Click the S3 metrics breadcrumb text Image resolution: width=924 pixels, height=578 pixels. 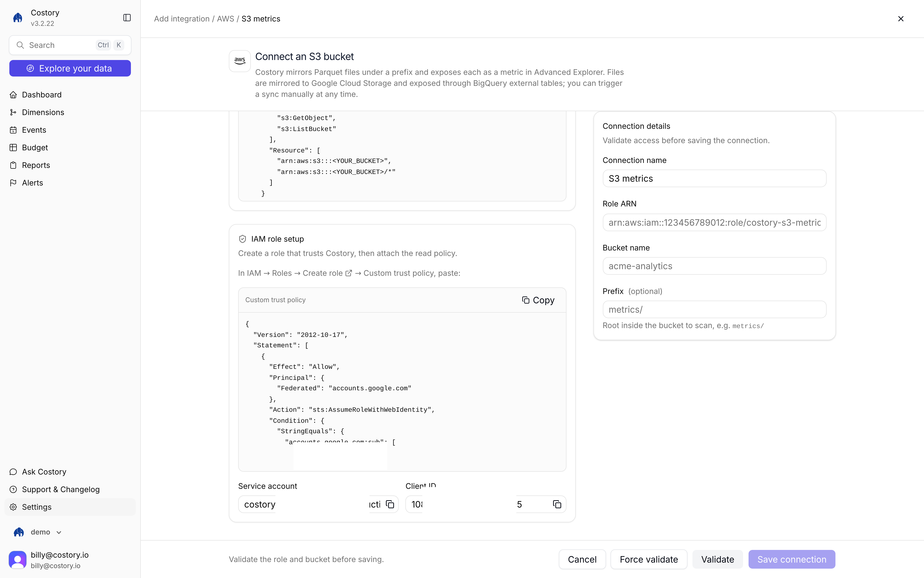point(261,19)
